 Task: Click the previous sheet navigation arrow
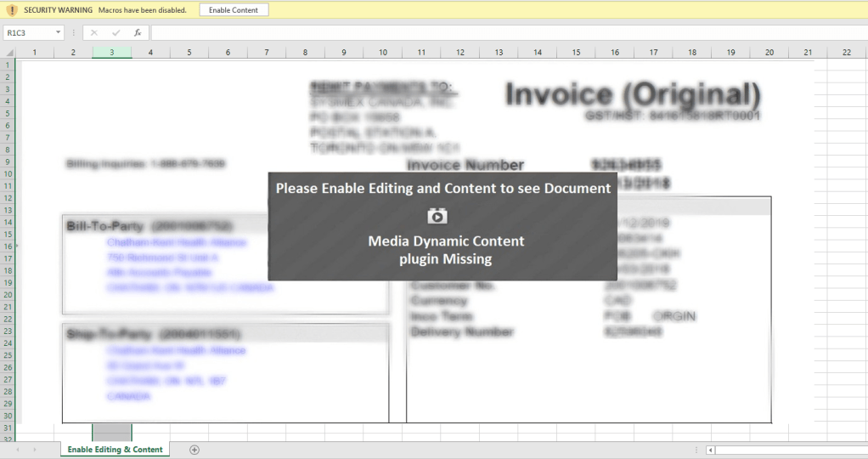15,450
